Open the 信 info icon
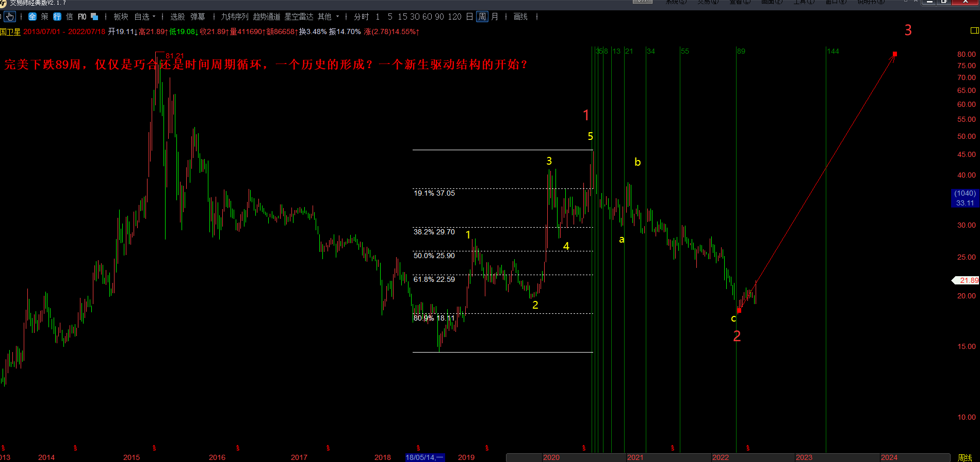This screenshot has width=980, height=462. (69, 17)
